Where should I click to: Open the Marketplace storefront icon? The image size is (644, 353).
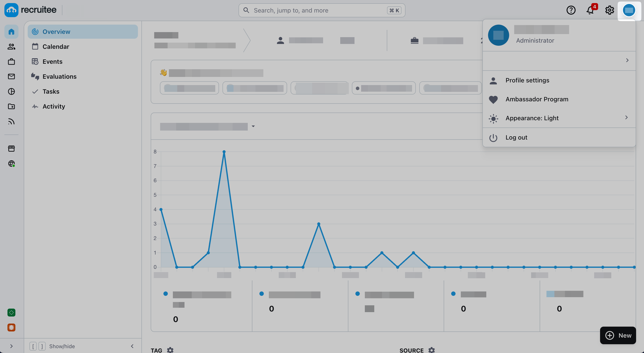[11, 149]
